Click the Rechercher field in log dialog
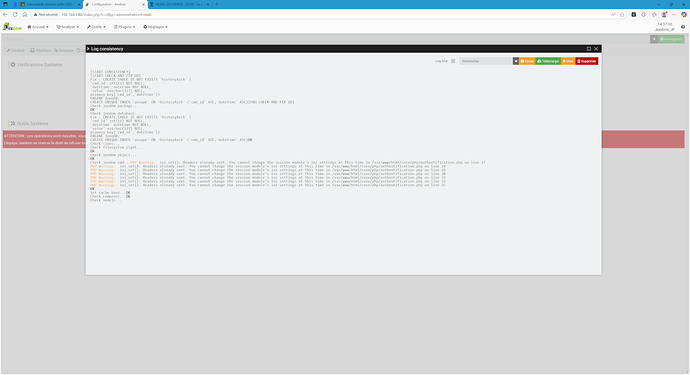Screen dimensions: 690x375 click(486, 61)
